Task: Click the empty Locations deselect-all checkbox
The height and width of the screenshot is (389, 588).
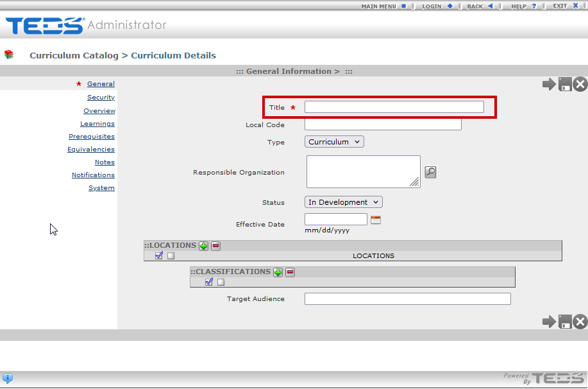Action: 171,255
